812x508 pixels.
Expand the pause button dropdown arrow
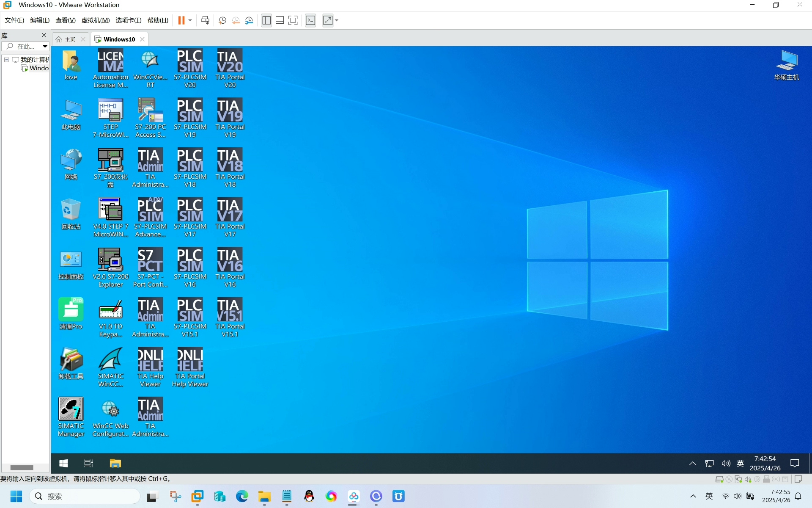click(190, 20)
